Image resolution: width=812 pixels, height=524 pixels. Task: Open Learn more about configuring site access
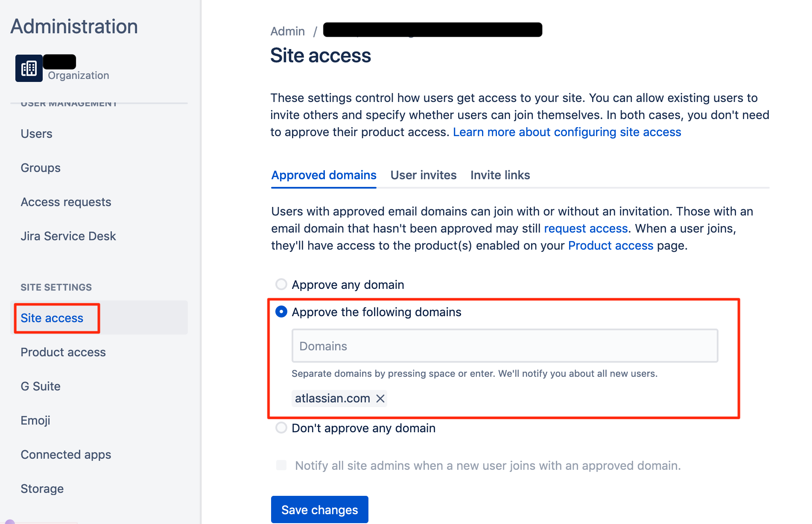(x=567, y=132)
